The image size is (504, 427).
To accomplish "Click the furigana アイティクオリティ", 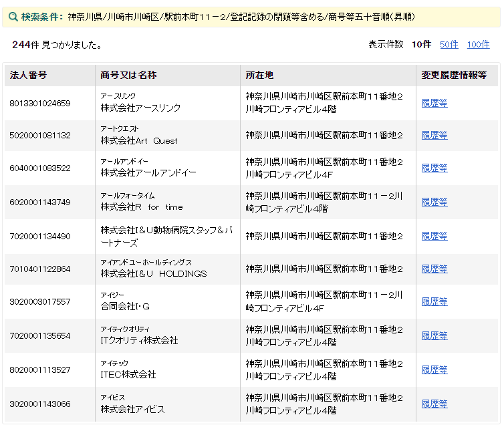I will pyautogui.click(x=125, y=329).
